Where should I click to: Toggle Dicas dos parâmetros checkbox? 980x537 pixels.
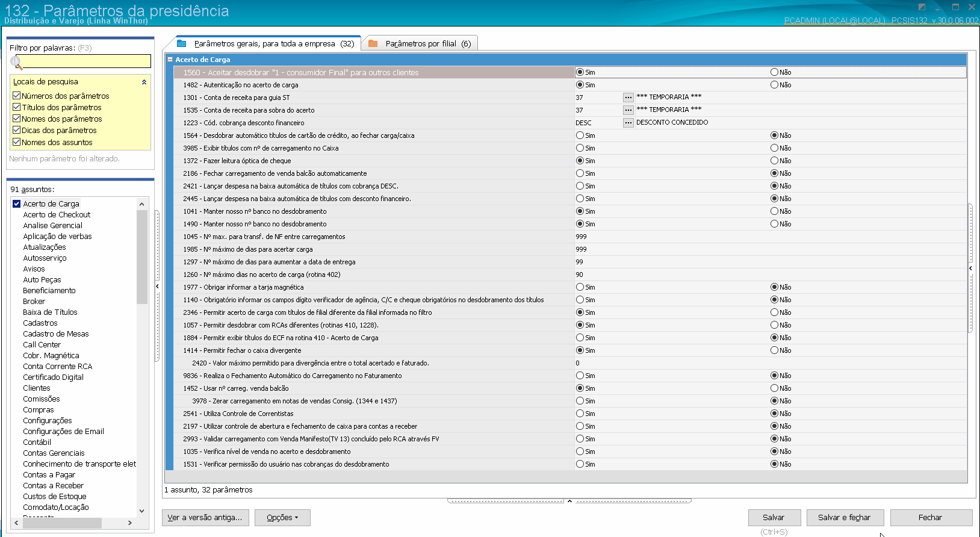tap(17, 130)
